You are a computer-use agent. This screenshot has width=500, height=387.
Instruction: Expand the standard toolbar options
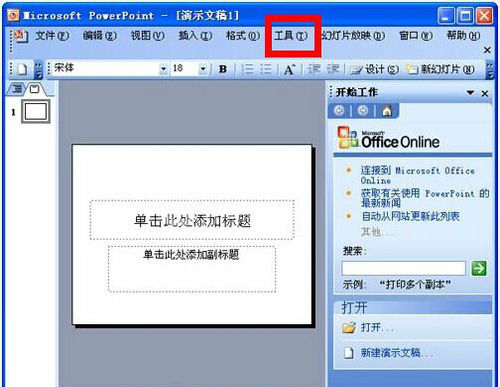(x=39, y=69)
